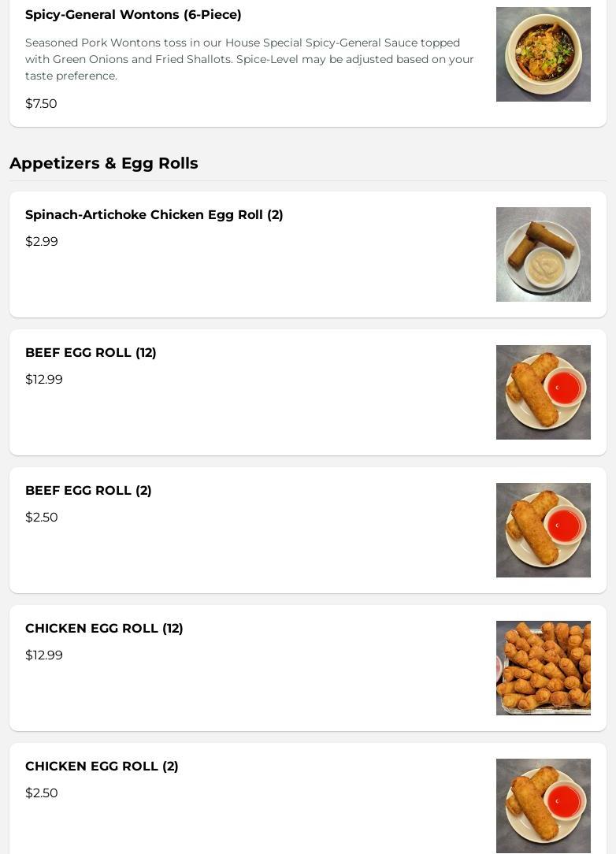Viewport: 616px width, 854px height.
Task: View the CHICKEN EGG ROLL (2) thumbnail
Action: [543, 805]
